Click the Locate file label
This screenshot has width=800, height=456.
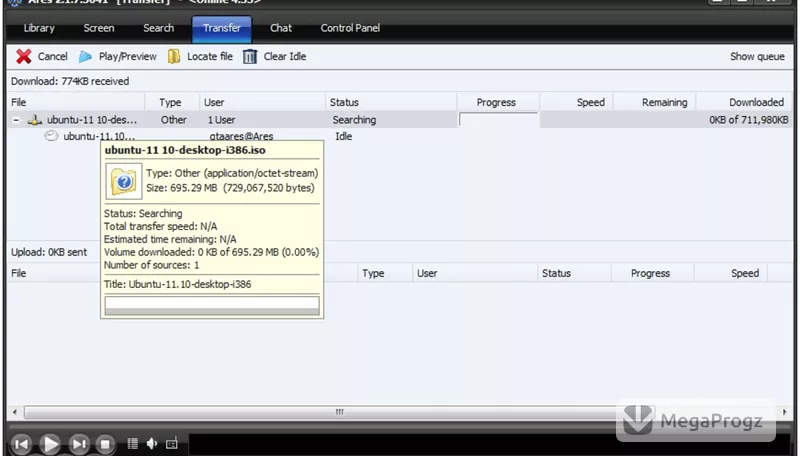click(x=210, y=57)
